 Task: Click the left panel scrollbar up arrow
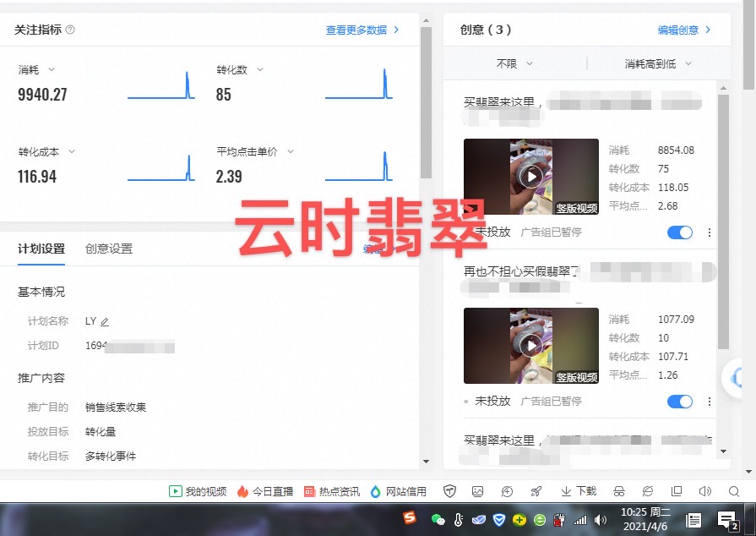(426, 21)
